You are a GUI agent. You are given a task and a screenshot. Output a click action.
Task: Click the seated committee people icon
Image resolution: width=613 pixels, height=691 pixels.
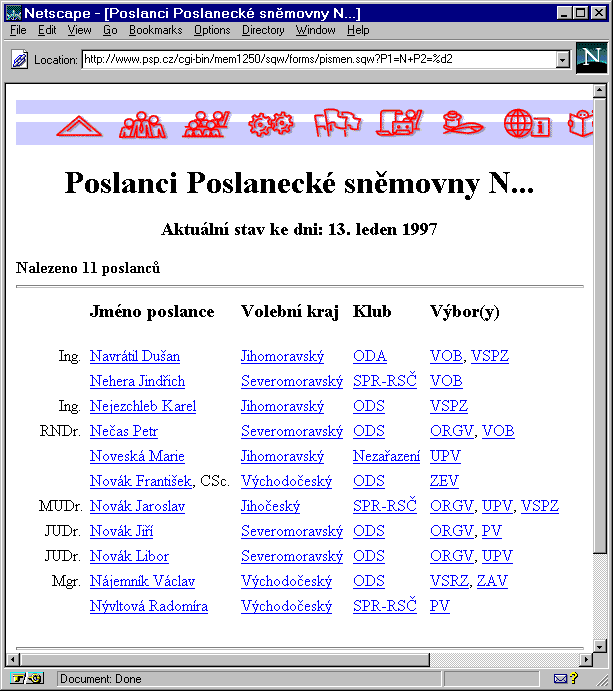click(x=207, y=125)
